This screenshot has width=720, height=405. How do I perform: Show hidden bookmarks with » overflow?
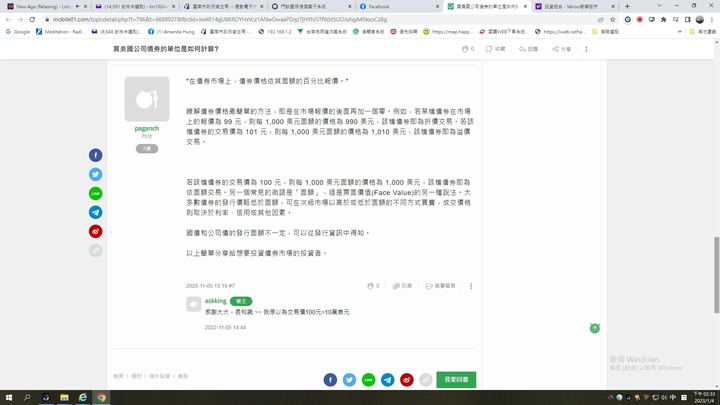tap(680, 32)
